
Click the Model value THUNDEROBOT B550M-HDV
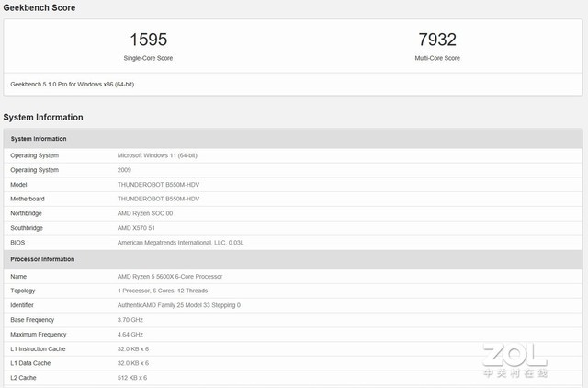(x=158, y=185)
